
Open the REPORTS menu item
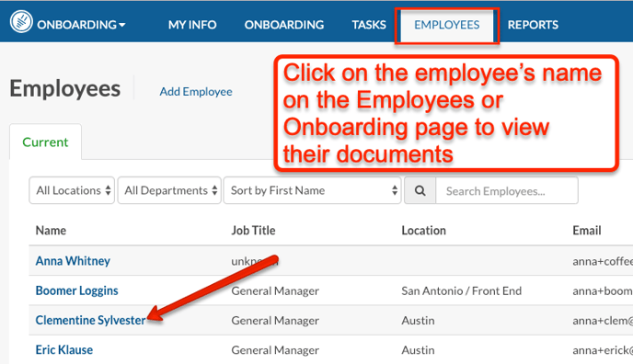tap(533, 25)
